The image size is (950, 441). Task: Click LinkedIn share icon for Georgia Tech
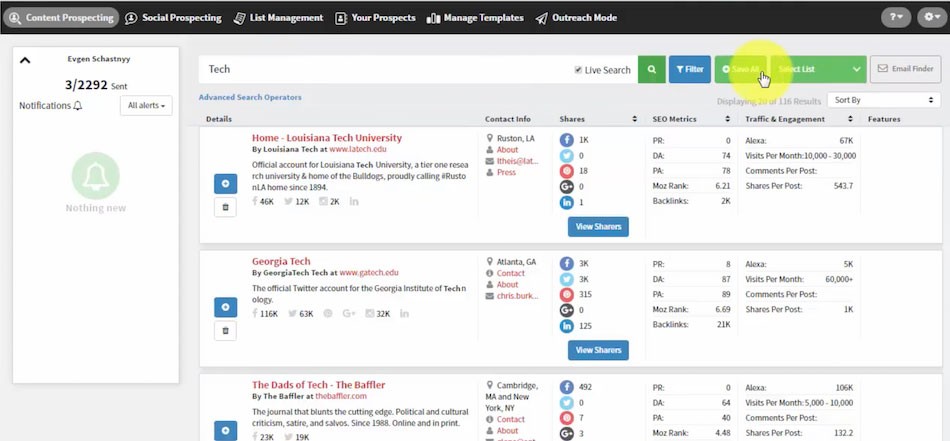pyautogui.click(x=566, y=327)
